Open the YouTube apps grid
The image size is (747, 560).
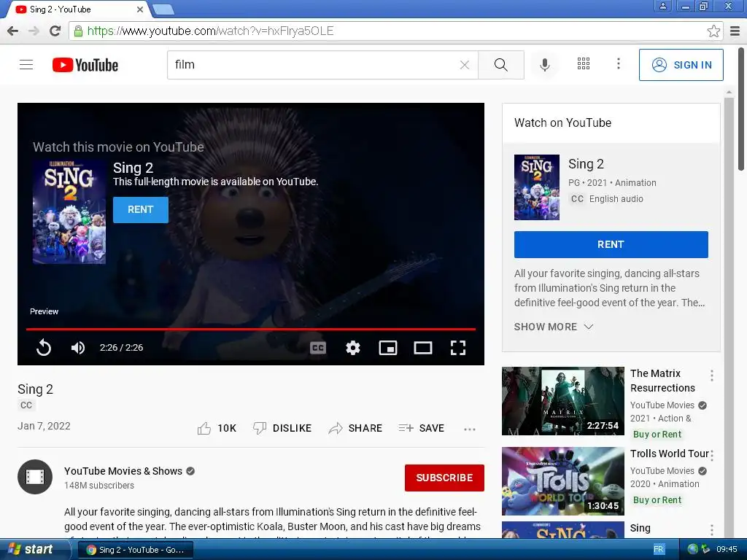[584, 64]
